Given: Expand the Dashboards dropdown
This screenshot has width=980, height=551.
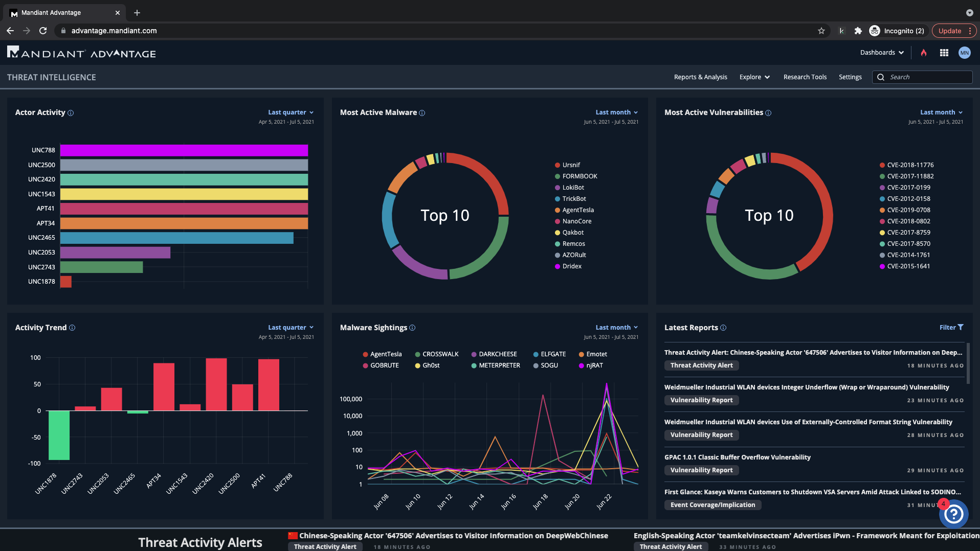Looking at the screenshot, I should coord(882,53).
